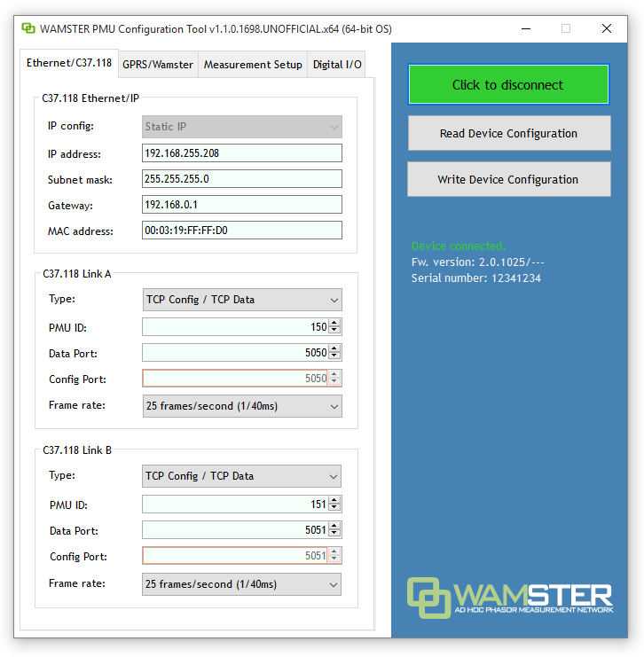Viewport: 644px width, 657px height.
Task: Decrement Link A Data Port spinner
Action: click(x=334, y=356)
